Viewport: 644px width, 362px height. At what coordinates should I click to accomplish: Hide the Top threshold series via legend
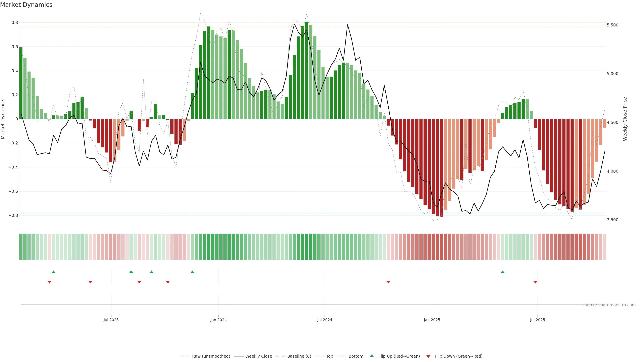click(330, 356)
